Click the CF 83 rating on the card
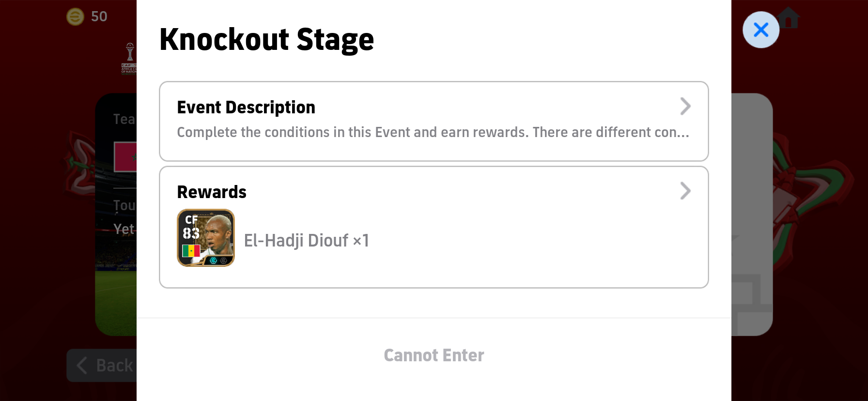Image resolution: width=868 pixels, height=401 pixels. click(x=191, y=227)
